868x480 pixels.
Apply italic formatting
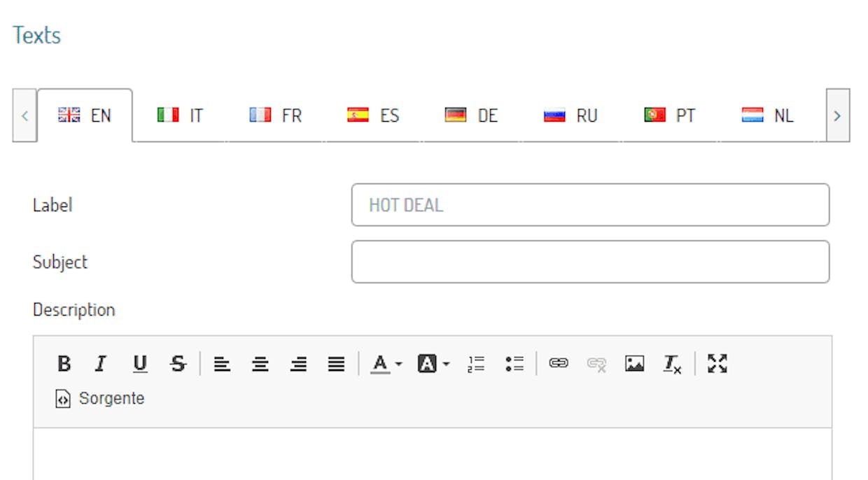[101, 364]
